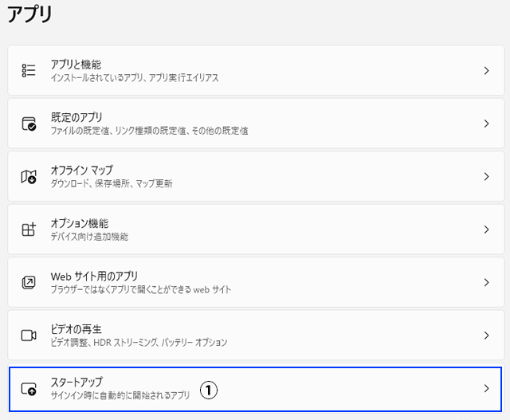Expand アプリと機能 using its chevron
This screenshot has width=510, height=420.
[x=486, y=71]
